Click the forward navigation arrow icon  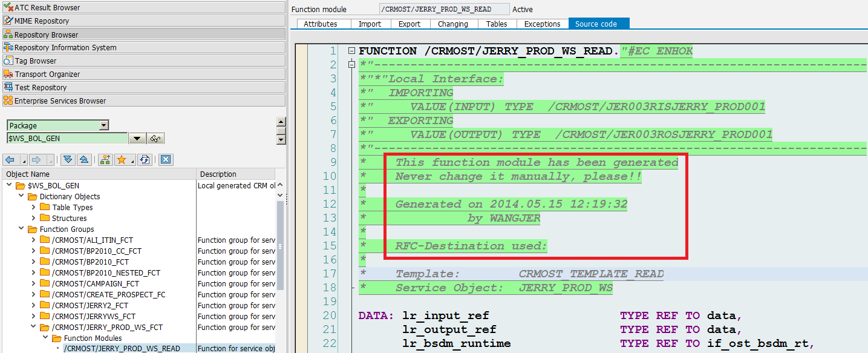[36, 160]
